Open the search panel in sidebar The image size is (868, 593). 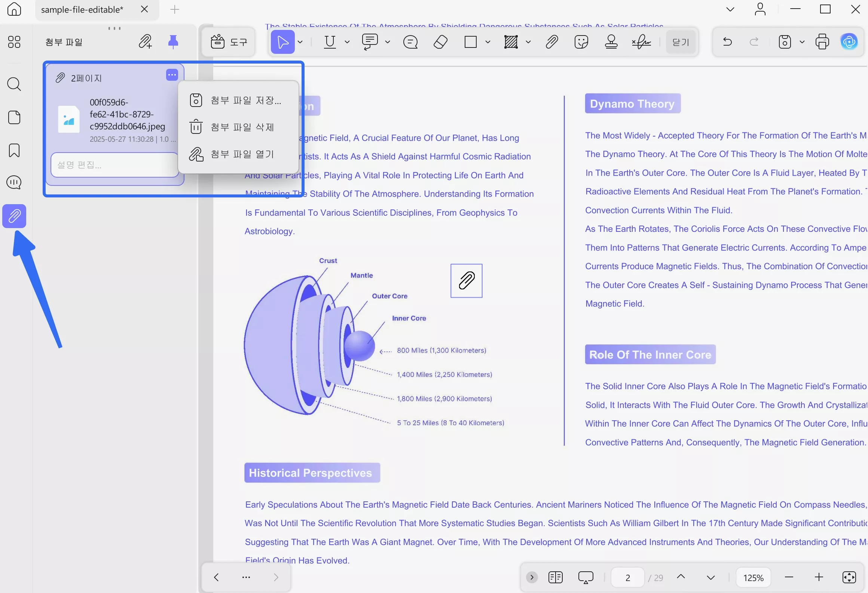(x=14, y=84)
